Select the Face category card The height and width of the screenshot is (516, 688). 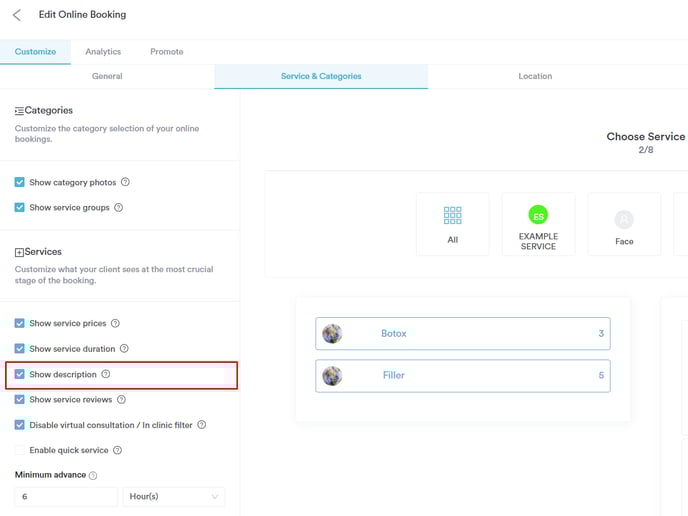pos(624,224)
